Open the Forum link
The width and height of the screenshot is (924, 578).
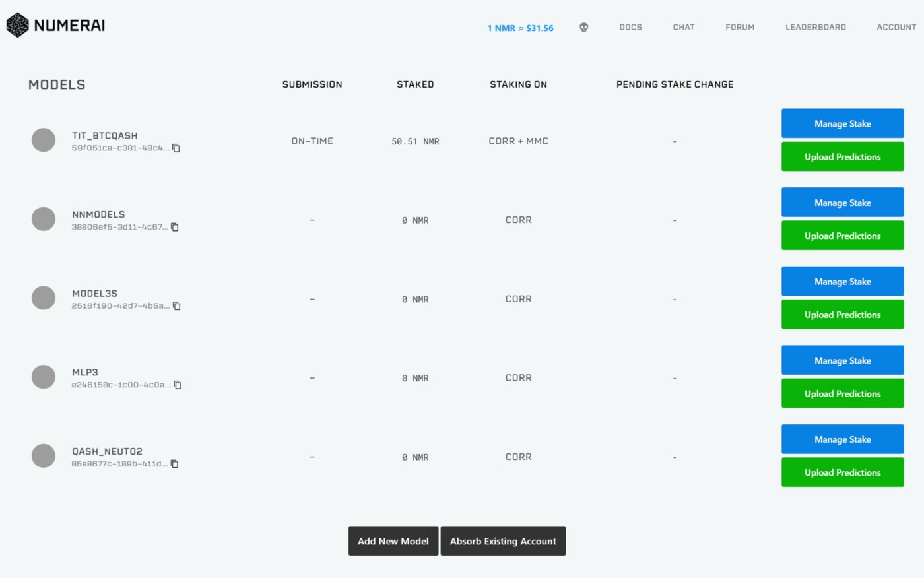740,28
